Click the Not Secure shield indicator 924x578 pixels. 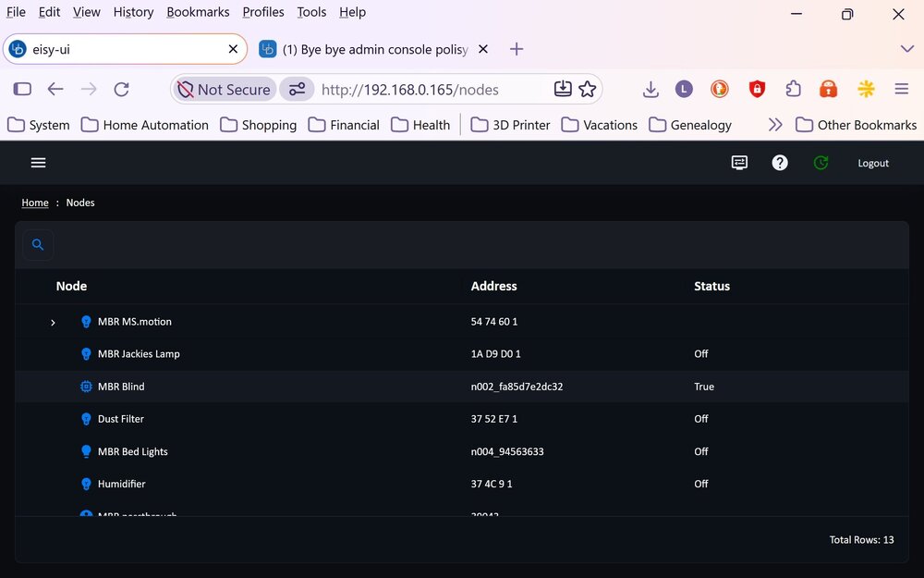224,90
